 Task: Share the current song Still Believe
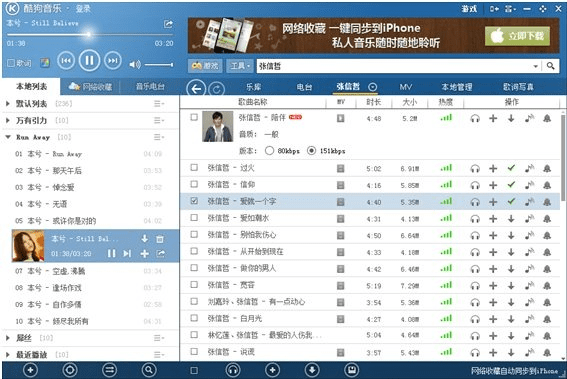[168, 24]
